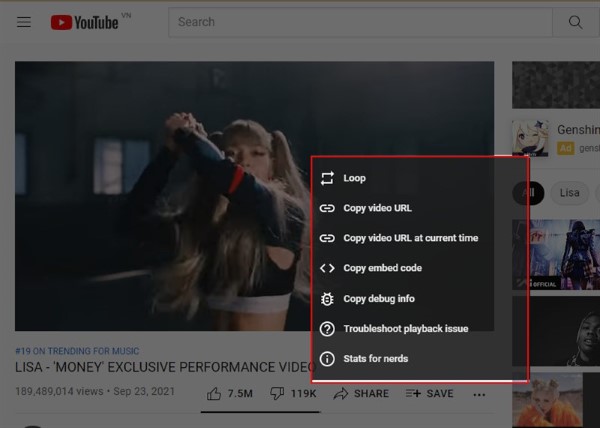Select the Lisa filter chip
600x428 pixels.
pos(569,193)
